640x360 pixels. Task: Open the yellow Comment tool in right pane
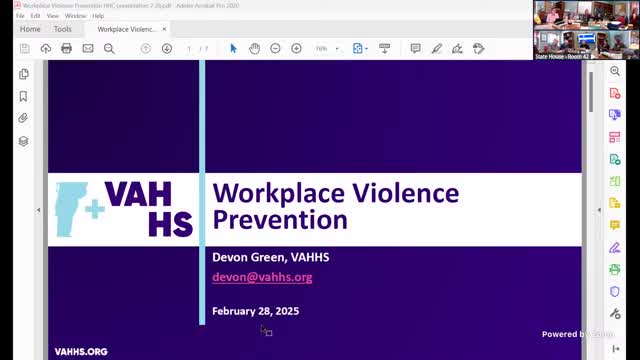615,225
